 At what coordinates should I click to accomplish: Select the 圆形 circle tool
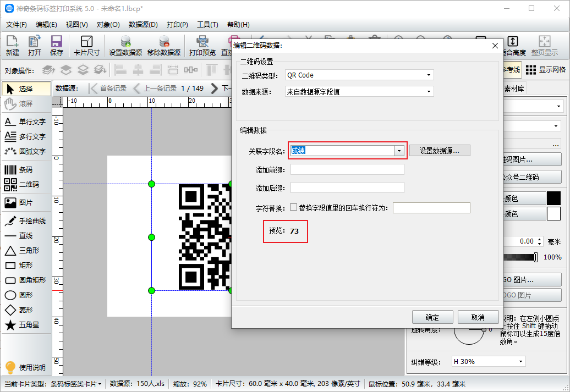coord(26,295)
